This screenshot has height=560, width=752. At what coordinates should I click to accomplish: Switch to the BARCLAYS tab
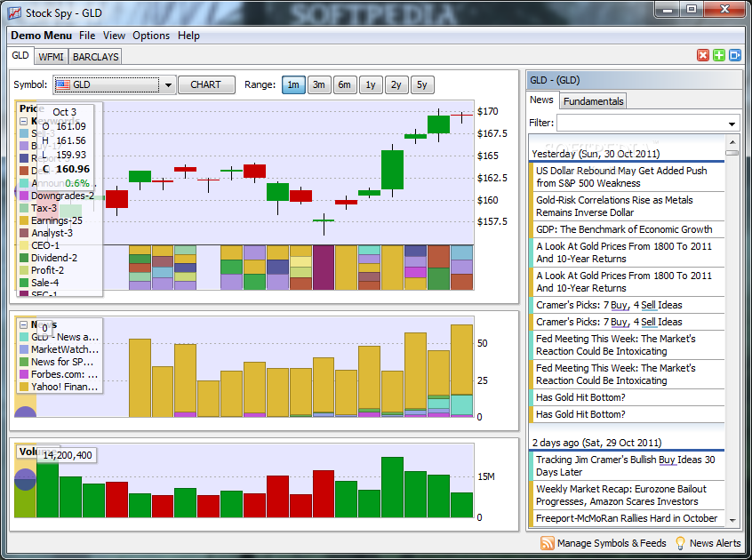click(x=95, y=57)
